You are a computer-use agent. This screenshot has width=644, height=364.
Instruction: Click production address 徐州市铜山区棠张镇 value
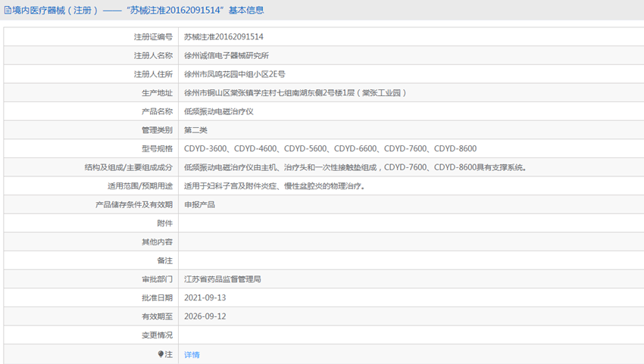pyautogui.click(x=295, y=93)
